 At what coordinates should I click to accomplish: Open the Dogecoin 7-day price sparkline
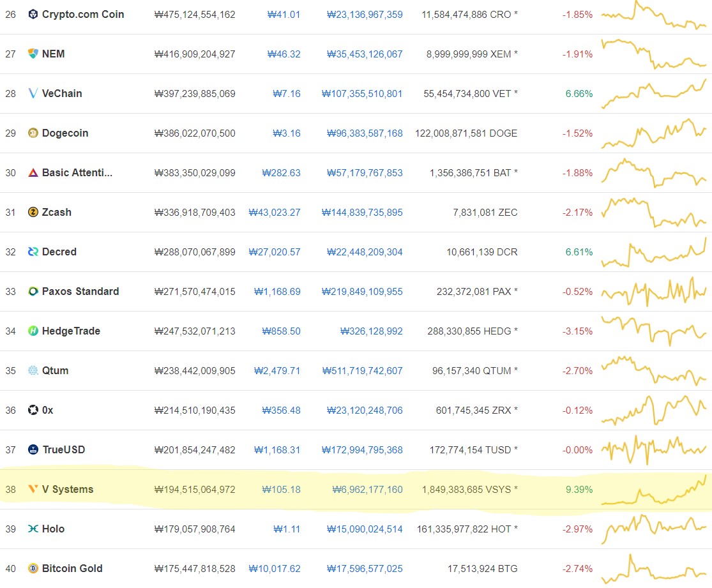point(654,133)
